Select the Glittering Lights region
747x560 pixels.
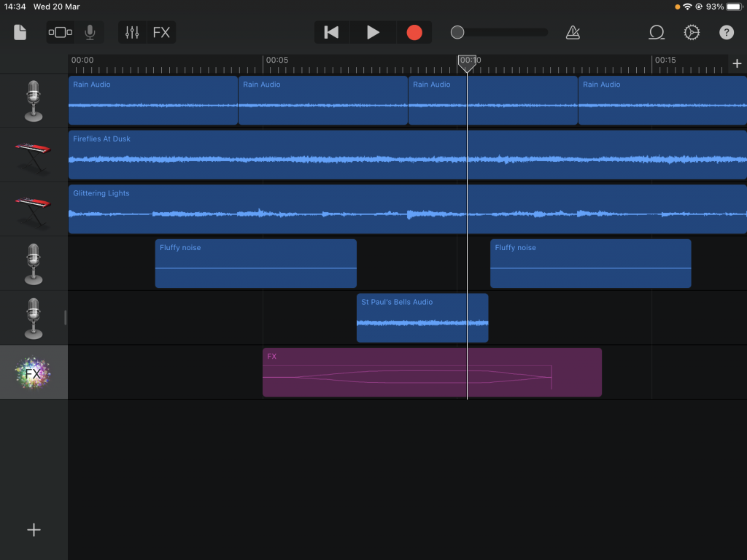pos(408,209)
